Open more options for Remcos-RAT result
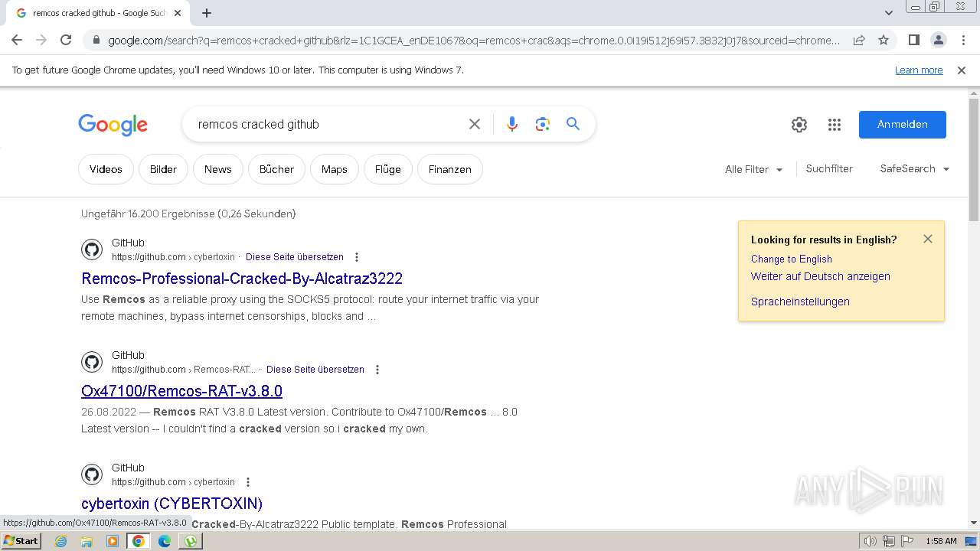Viewport: 980px width, 551px height. click(x=377, y=370)
